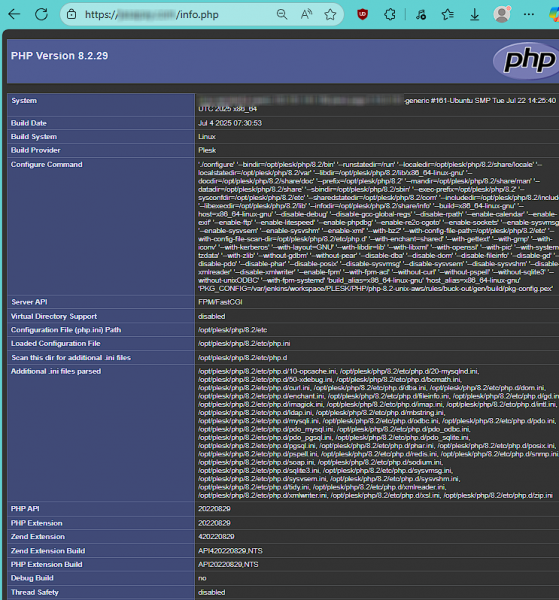Select Build Date value Jul 4 2025 07:30:53
The height and width of the screenshot is (600, 559).
point(230,123)
